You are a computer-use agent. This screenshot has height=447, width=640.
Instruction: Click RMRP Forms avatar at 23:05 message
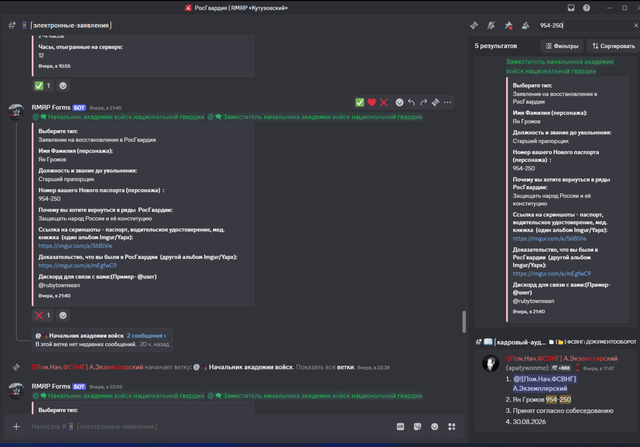pos(16,391)
